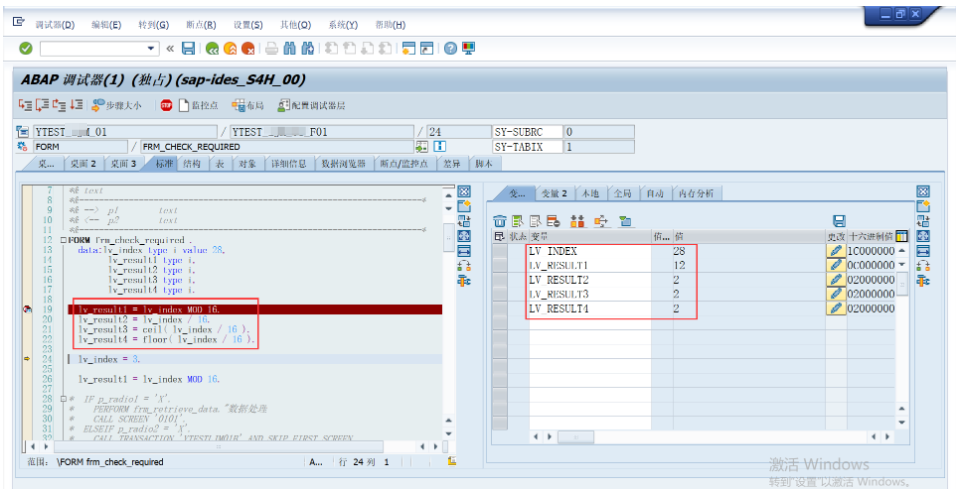
Task: Switch to the 桌面 2 tab
Action: [x=84, y=163]
